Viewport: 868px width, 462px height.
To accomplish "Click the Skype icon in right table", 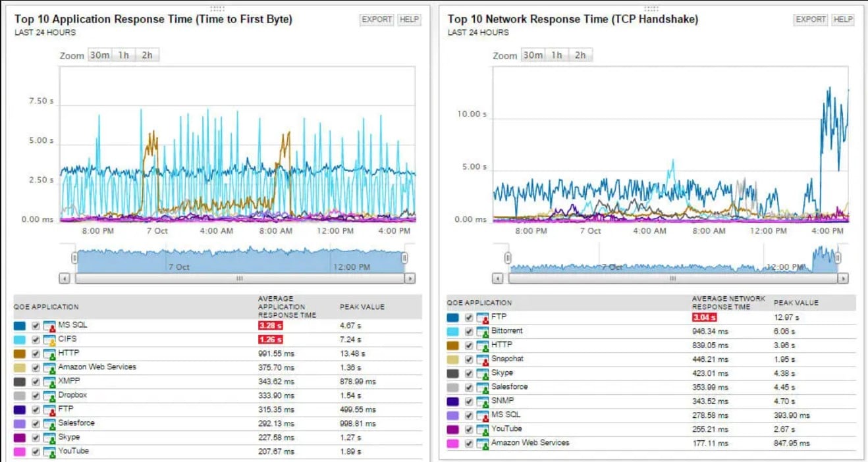I will [x=483, y=373].
